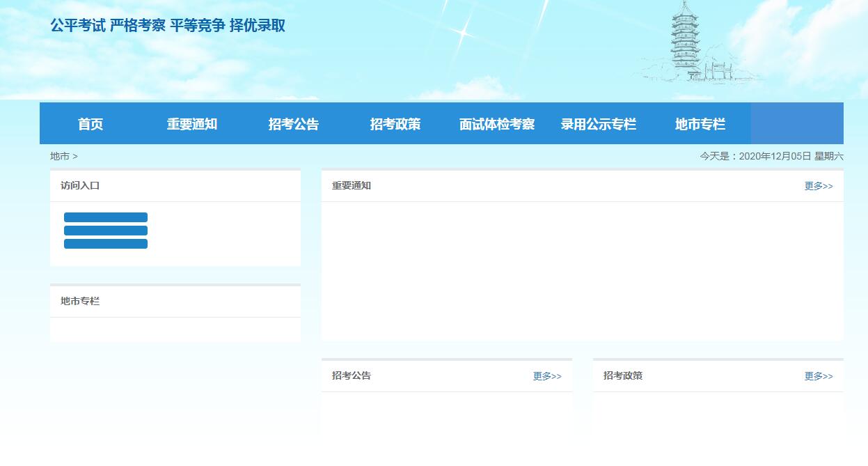Click the 访问入口 panel heading

coord(80,185)
